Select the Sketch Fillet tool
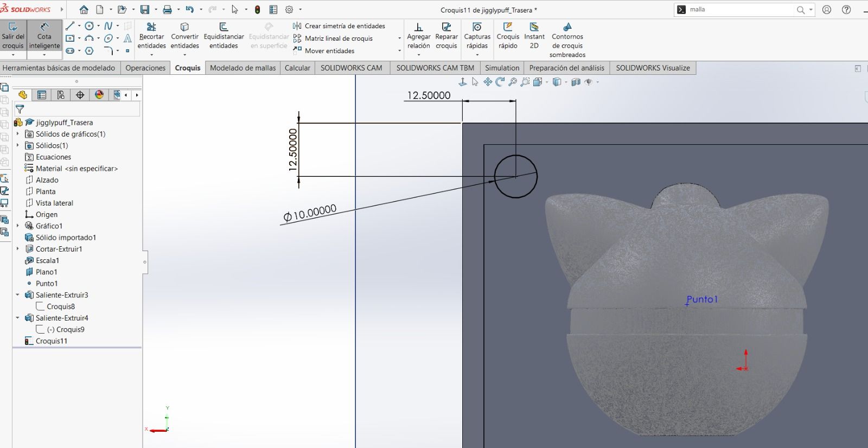Viewport: 868px width, 448px height. [x=108, y=50]
